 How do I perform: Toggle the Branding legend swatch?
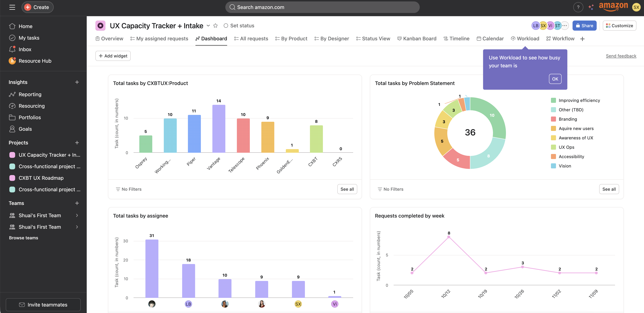coord(553,119)
